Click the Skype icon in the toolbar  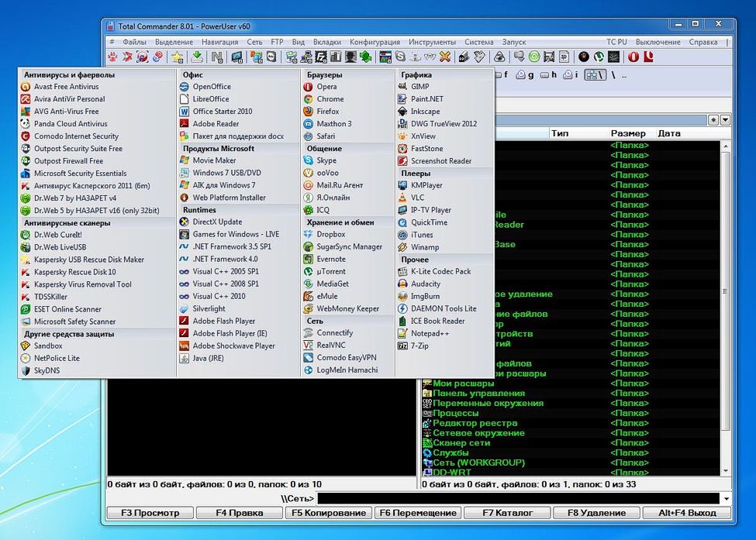400,57
